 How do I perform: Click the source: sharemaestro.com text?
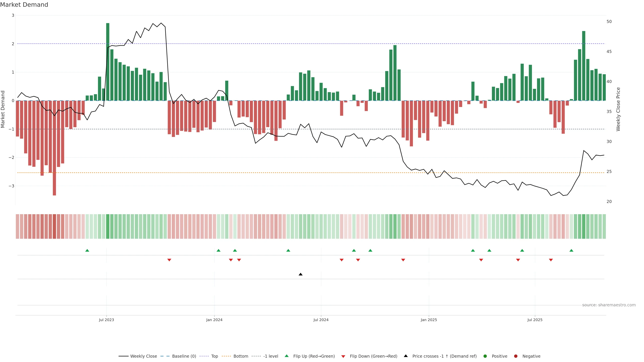pyautogui.click(x=609, y=305)
